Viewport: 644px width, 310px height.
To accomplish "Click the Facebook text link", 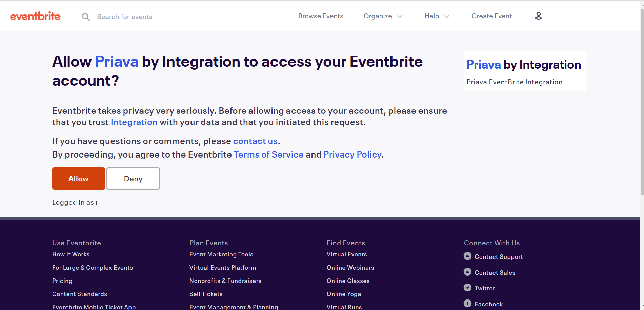I will (x=488, y=304).
